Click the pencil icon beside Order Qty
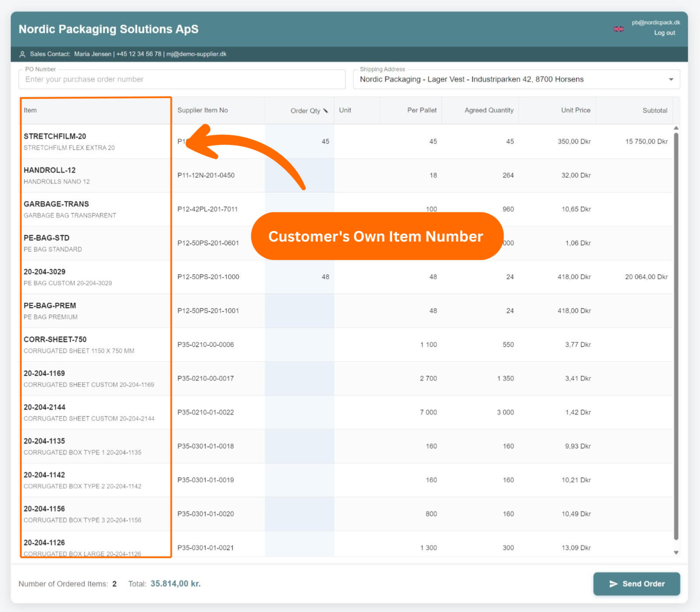The image size is (700, 612). [x=326, y=111]
